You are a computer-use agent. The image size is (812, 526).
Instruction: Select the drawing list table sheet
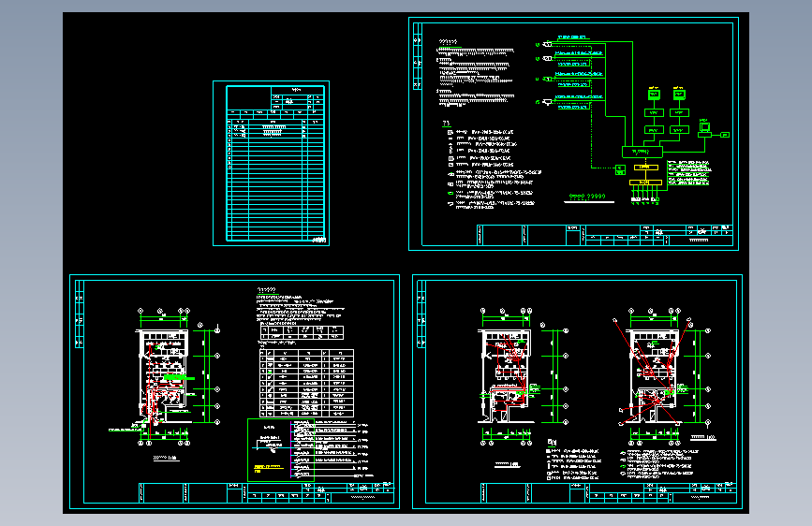[271, 163]
